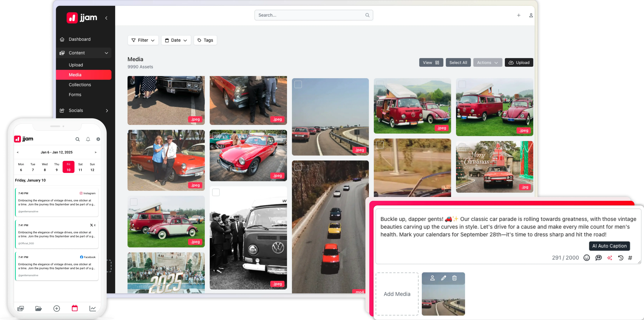Open the Date dropdown
This screenshot has height=320, width=644.
176,40
